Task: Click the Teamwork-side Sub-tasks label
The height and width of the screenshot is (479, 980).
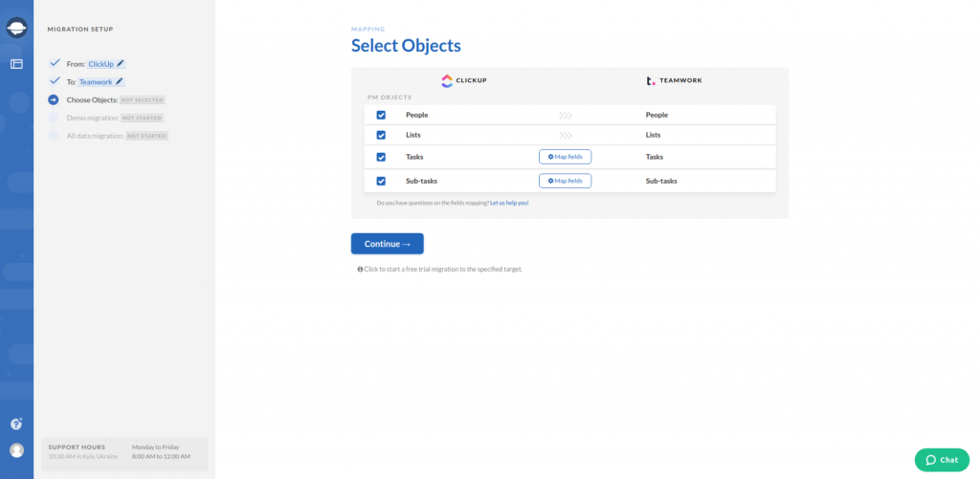Action: 661,181
